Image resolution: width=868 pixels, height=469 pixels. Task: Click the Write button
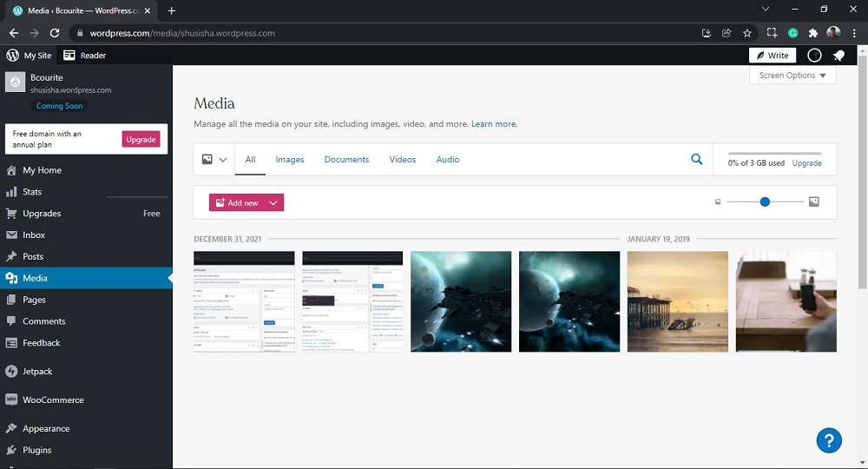[773, 56]
